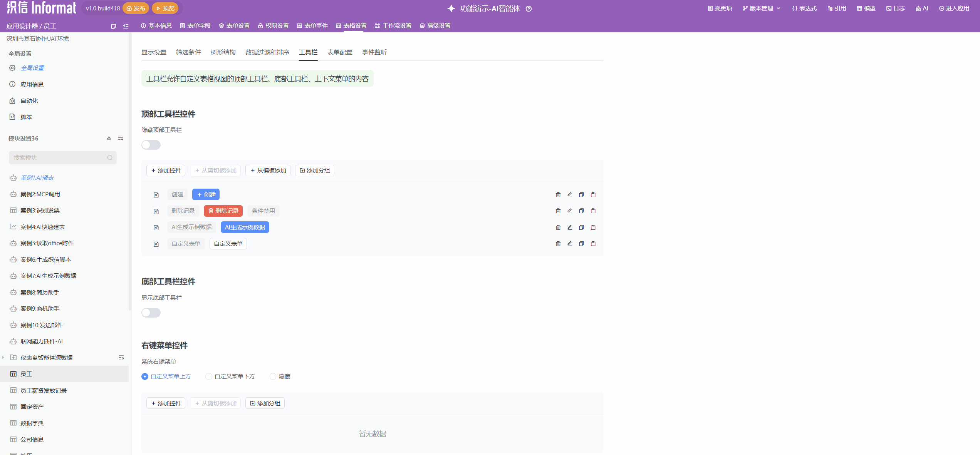Open the 全局设置 gear item
The height and width of the screenshot is (455, 980).
[32, 68]
